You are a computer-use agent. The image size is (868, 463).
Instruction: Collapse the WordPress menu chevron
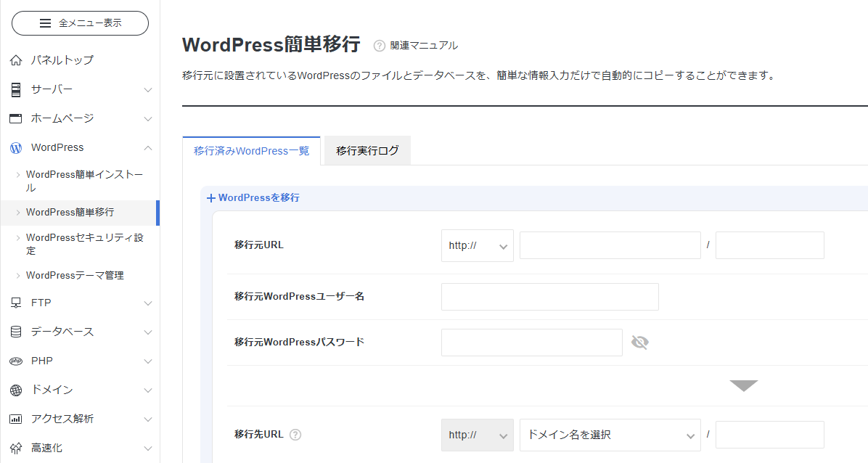coord(148,148)
